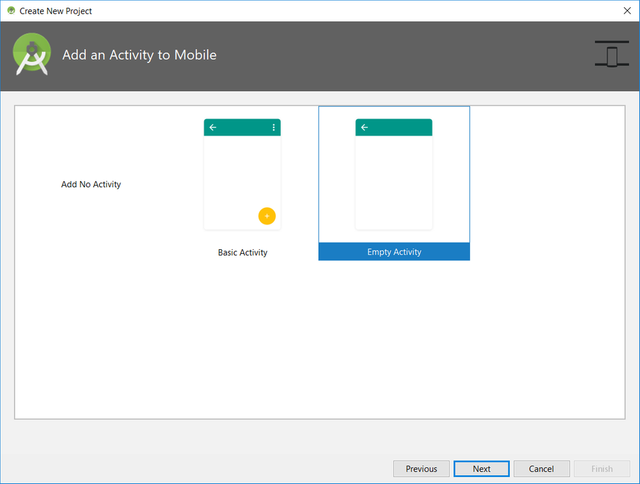The image size is (640, 484).
Task: Click back arrow in Basic Activity preview
Action: (212, 128)
